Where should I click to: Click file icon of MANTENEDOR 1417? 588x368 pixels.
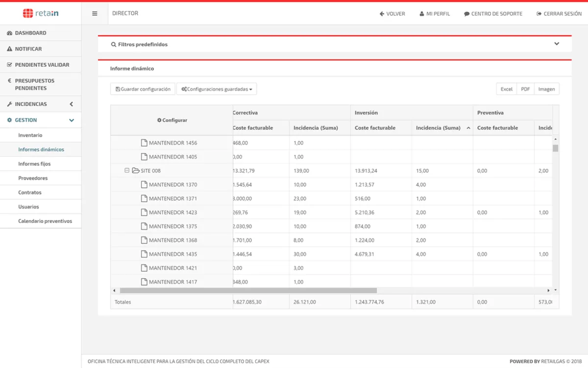(144, 282)
